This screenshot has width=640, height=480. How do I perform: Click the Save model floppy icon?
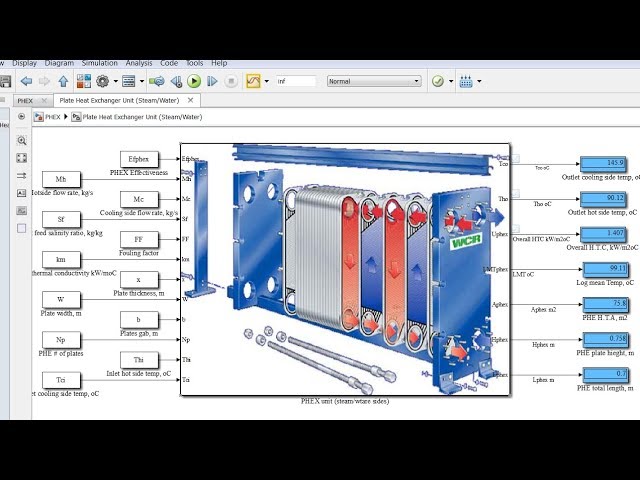(4, 81)
